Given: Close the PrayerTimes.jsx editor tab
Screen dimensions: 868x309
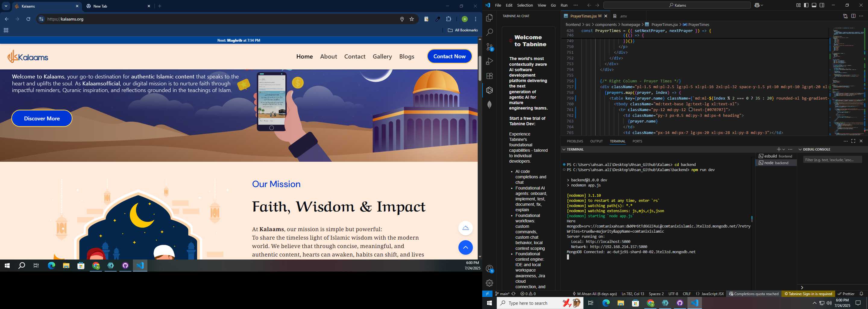Looking at the screenshot, I should [606, 16].
